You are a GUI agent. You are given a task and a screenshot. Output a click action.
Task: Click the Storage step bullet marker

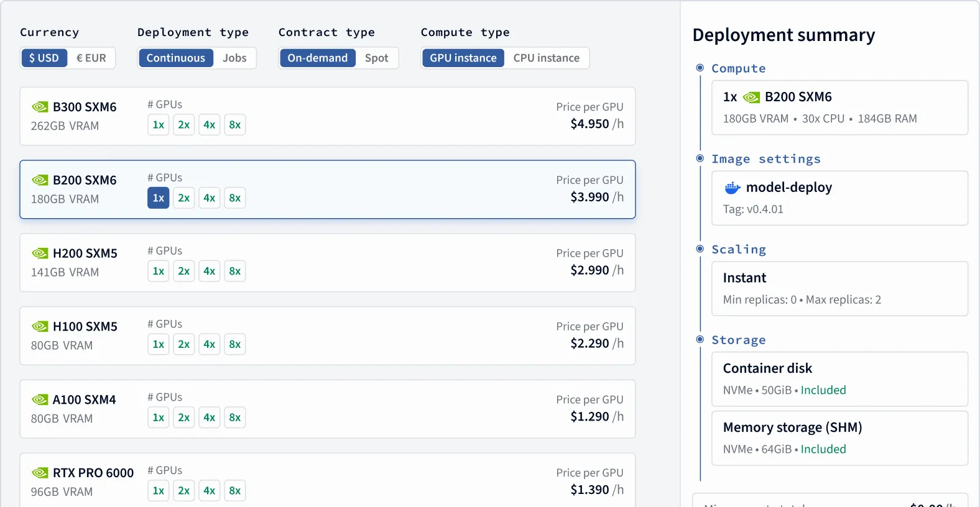tap(700, 339)
